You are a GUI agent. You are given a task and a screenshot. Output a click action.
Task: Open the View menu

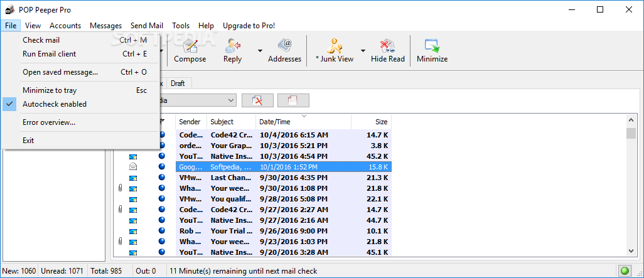tap(33, 26)
